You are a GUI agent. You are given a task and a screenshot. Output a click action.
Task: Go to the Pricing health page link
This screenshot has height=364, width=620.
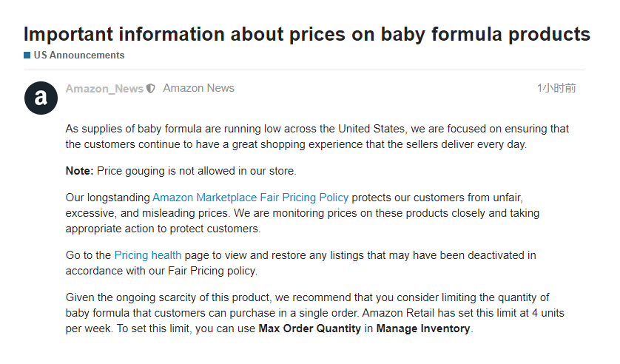click(x=148, y=255)
